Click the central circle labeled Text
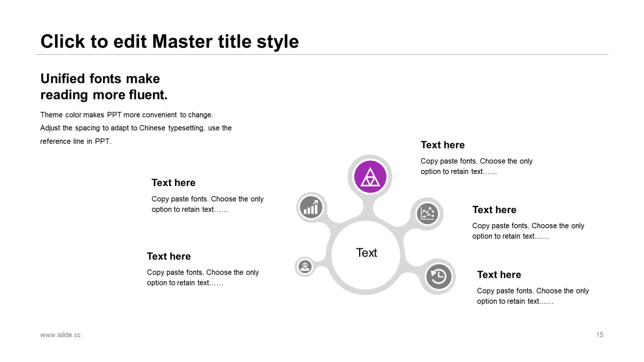This screenshot has width=644, height=362. click(366, 253)
